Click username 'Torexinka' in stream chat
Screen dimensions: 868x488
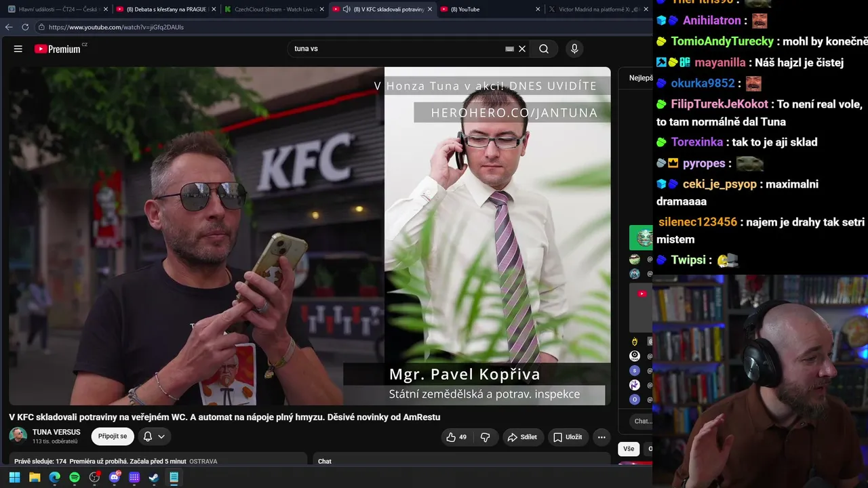pyautogui.click(x=697, y=142)
